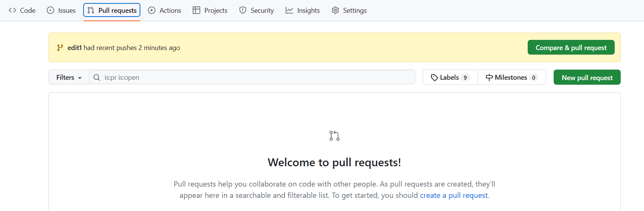Click the Insights graph icon

[289, 11]
